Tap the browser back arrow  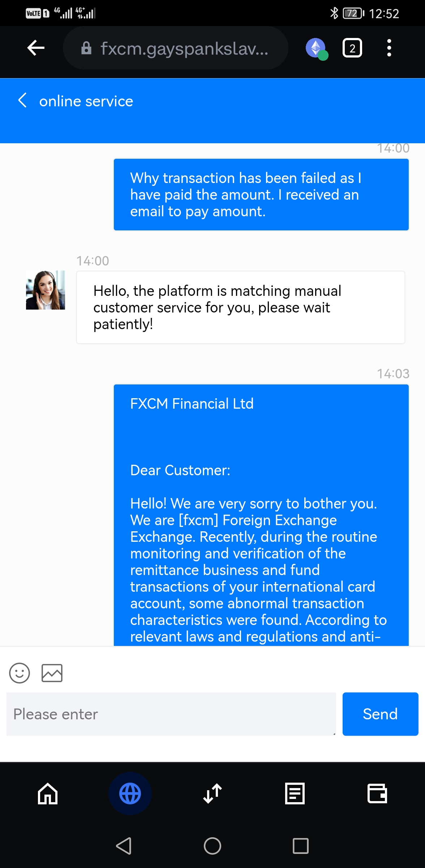click(x=36, y=48)
